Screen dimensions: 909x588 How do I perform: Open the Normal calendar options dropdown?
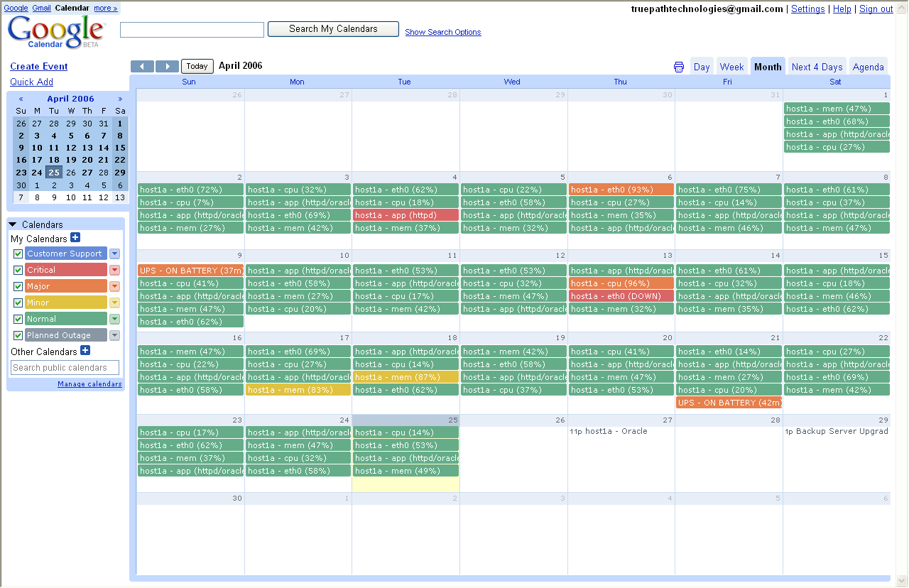(114, 319)
